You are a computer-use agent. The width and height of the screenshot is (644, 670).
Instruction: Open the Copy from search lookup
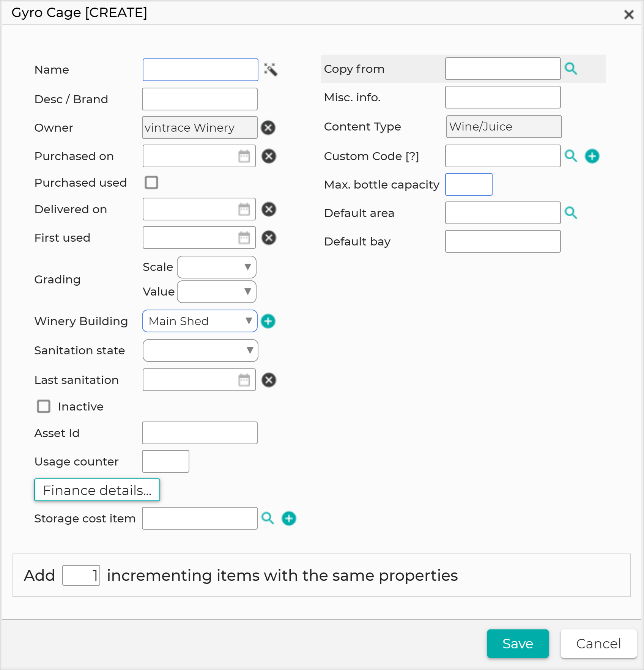point(571,69)
